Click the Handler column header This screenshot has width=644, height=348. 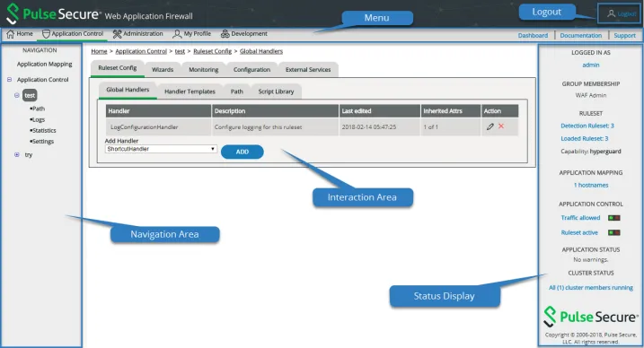pyautogui.click(x=159, y=111)
